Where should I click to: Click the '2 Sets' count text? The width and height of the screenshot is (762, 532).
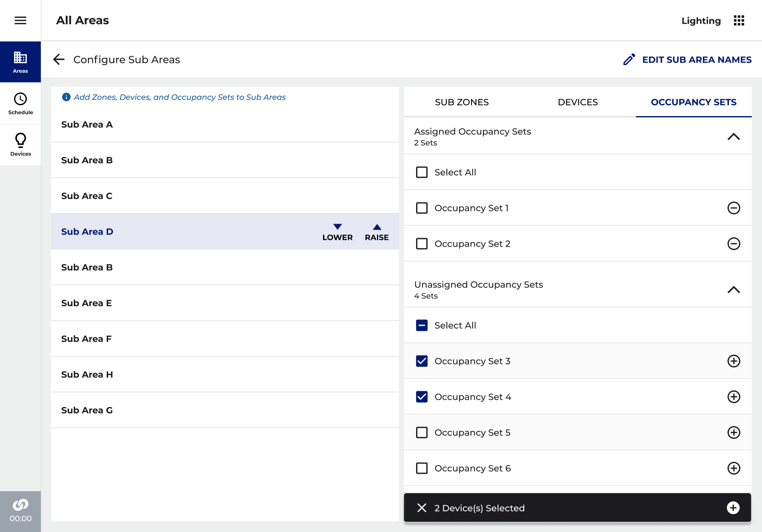(425, 143)
